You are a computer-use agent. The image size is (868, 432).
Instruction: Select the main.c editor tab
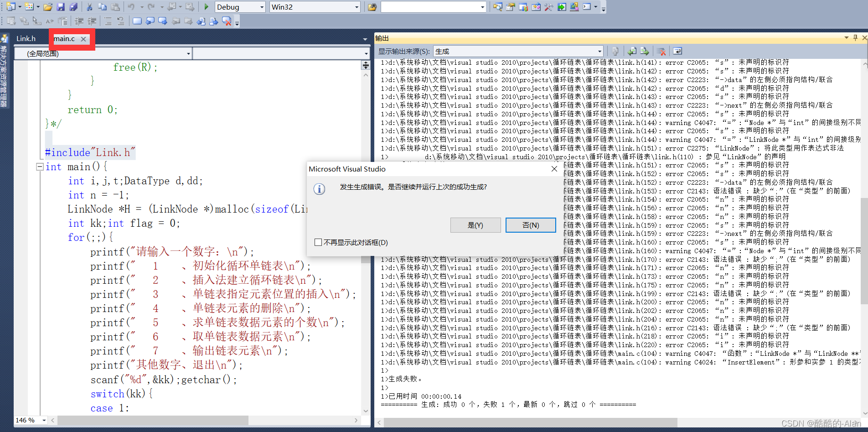tap(64, 39)
